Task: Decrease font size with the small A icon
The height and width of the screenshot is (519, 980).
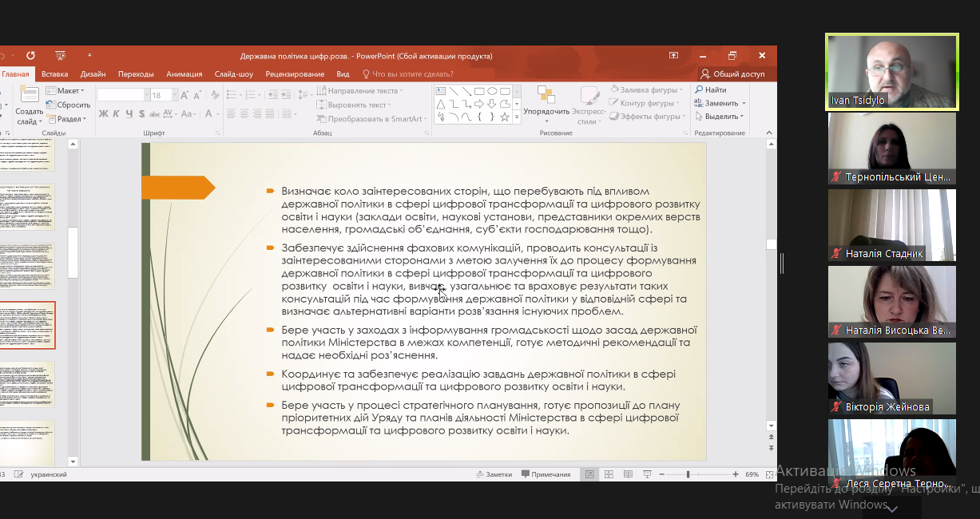Action: point(198,95)
